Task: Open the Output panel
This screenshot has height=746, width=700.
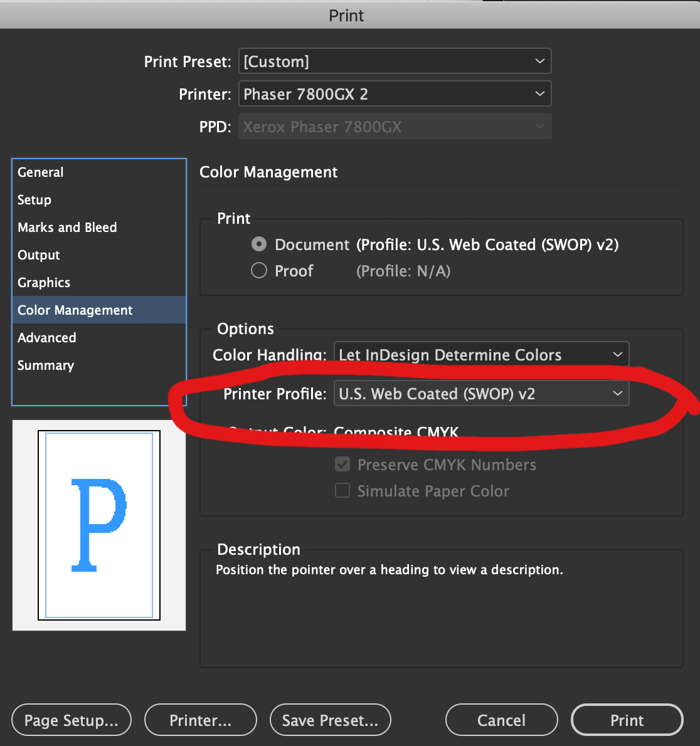Action: click(x=38, y=255)
